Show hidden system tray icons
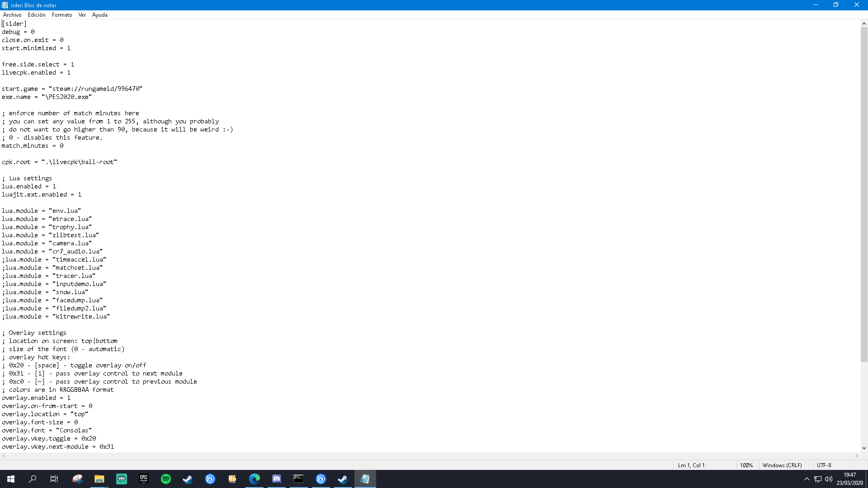The width and height of the screenshot is (868, 488). (x=807, y=479)
